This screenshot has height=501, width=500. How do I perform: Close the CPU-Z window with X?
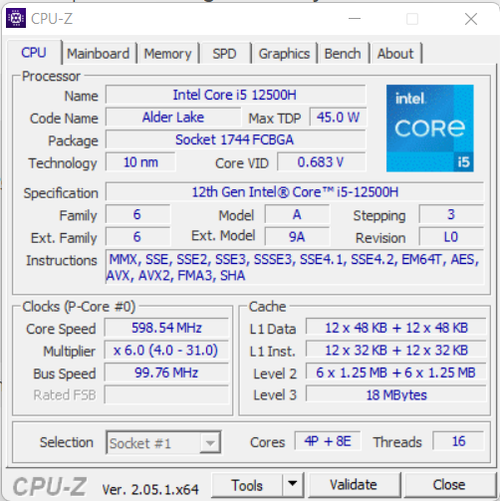click(x=471, y=19)
